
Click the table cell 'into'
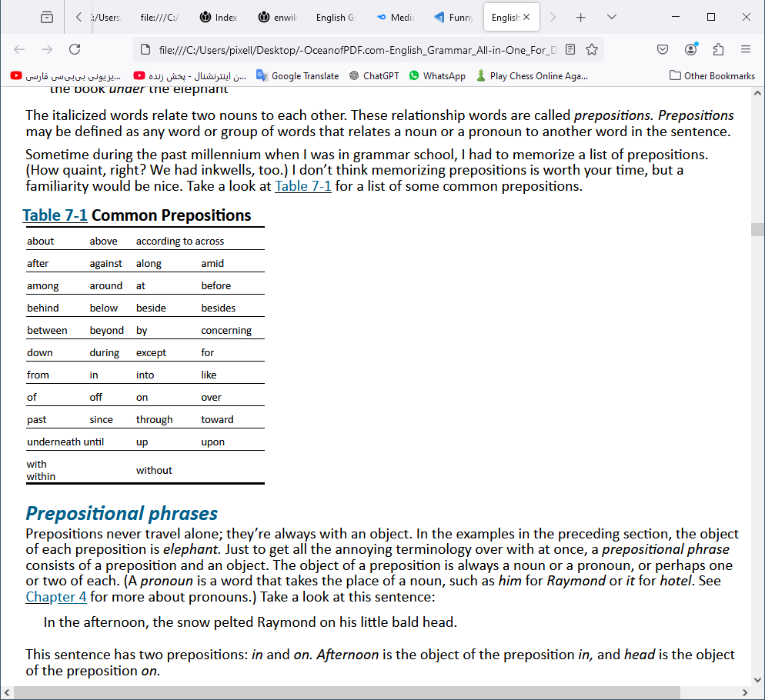(x=145, y=375)
